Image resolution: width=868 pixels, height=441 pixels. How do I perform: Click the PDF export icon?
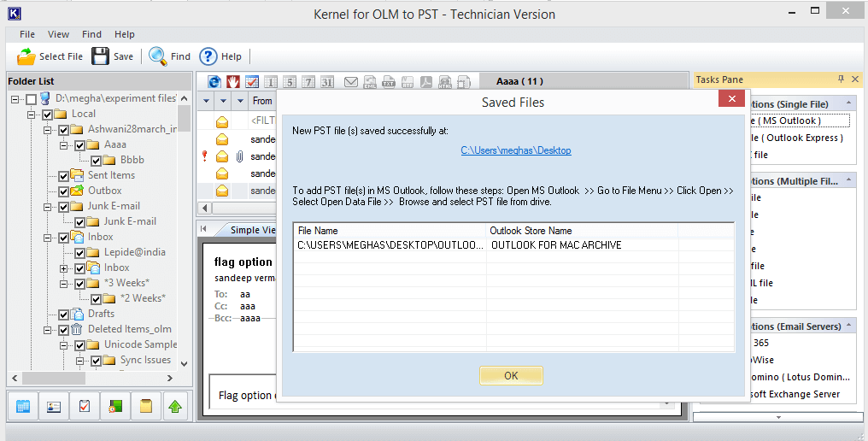pos(426,82)
